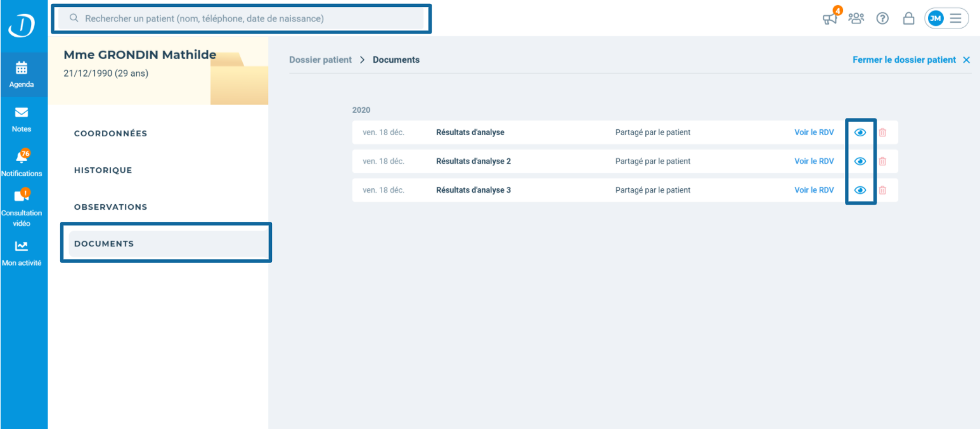980x429 pixels.
Task: Open the JM user account menu
Action: 947,18
